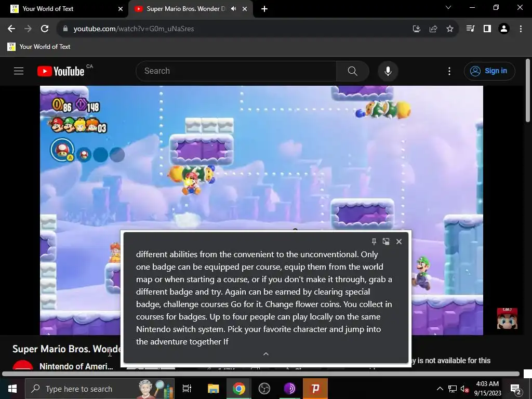Bookmark this page with the star icon
The image size is (532, 399).
point(450,29)
